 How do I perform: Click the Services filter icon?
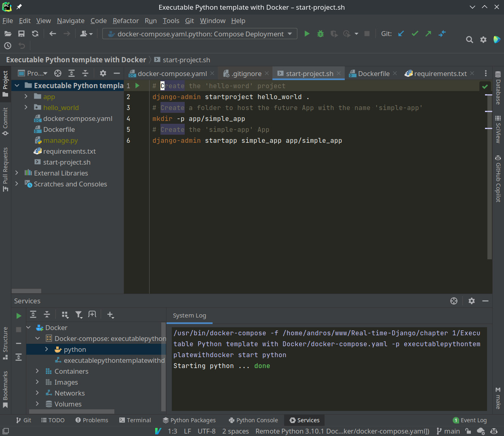coord(79,315)
